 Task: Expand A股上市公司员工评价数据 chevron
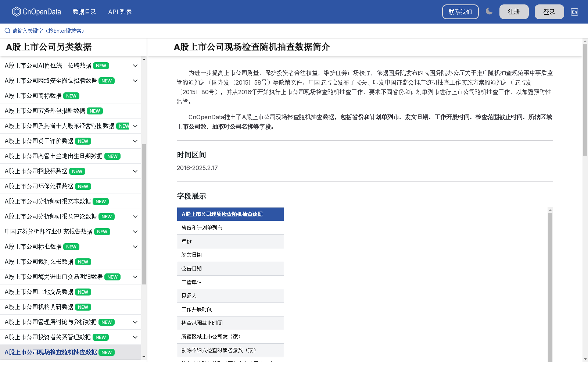pyautogui.click(x=135, y=141)
